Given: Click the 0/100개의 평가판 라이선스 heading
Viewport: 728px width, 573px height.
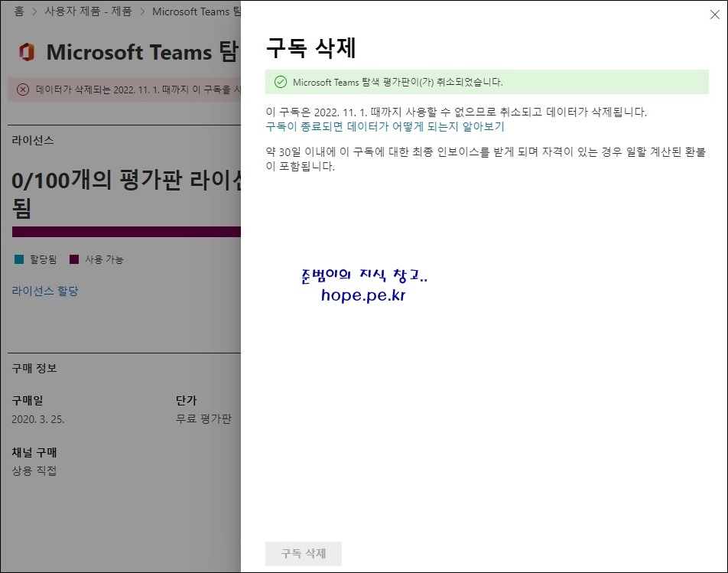Looking at the screenshot, I should [x=126, y=194].
